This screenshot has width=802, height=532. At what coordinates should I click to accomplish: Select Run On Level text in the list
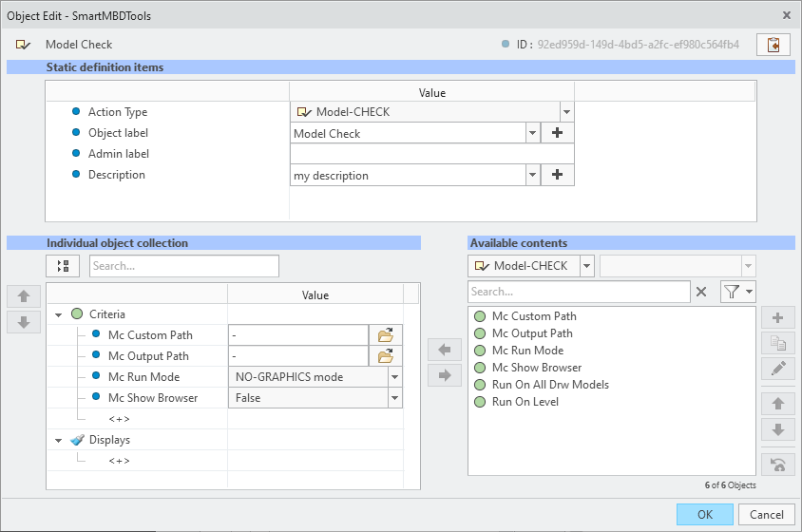coord(525,402)
